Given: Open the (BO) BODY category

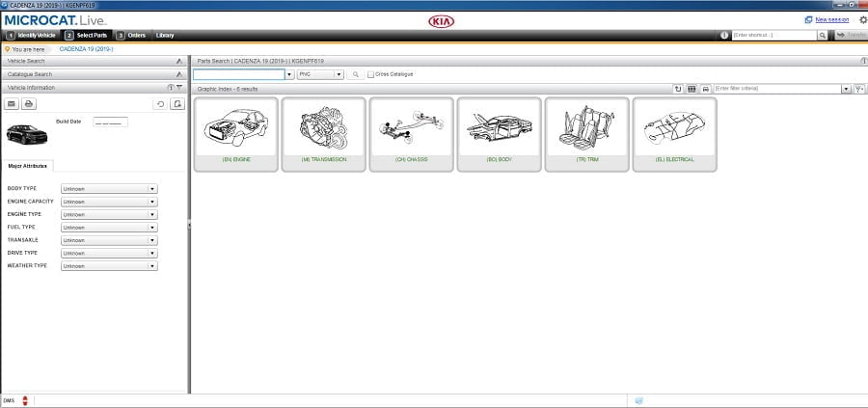Looking at the screenshot, I should [x=500, y=134].
